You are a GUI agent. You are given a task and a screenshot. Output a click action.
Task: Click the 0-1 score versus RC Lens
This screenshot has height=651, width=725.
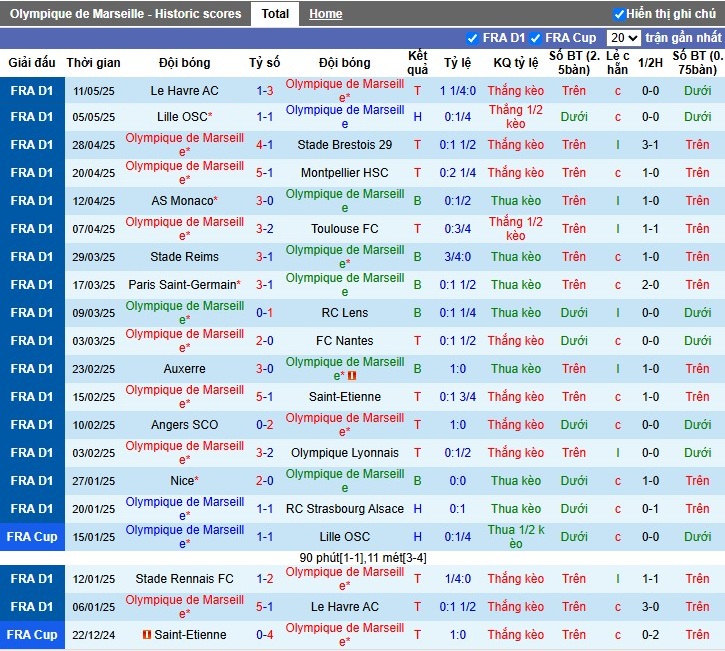(264, 313)
